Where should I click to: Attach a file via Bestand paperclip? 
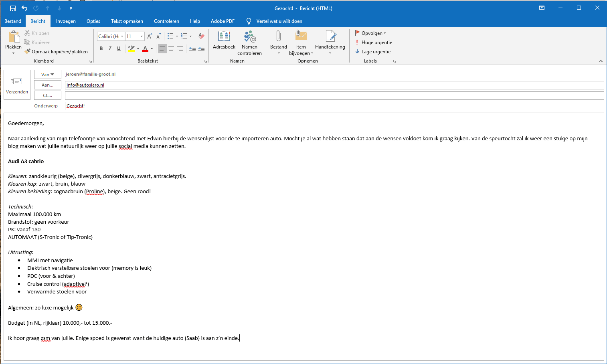(x=278, y=43)
